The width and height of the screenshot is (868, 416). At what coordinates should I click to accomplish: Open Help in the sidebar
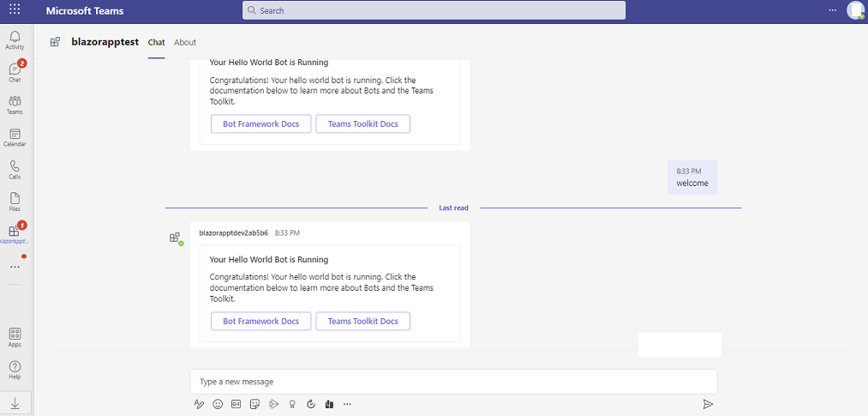(15, 370)
